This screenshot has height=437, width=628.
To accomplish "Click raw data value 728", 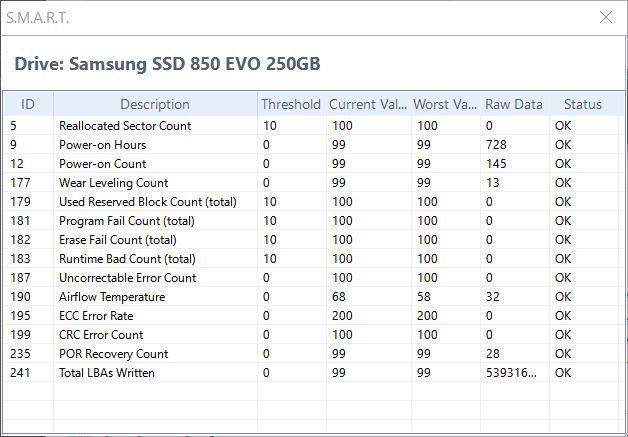I will tap(496, 145).
